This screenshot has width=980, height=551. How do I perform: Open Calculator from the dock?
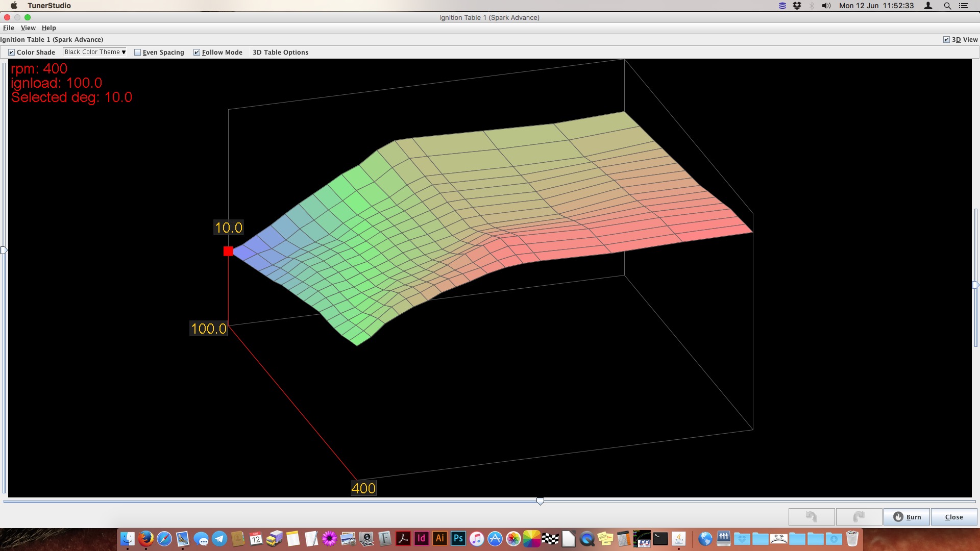click(624, 539)
